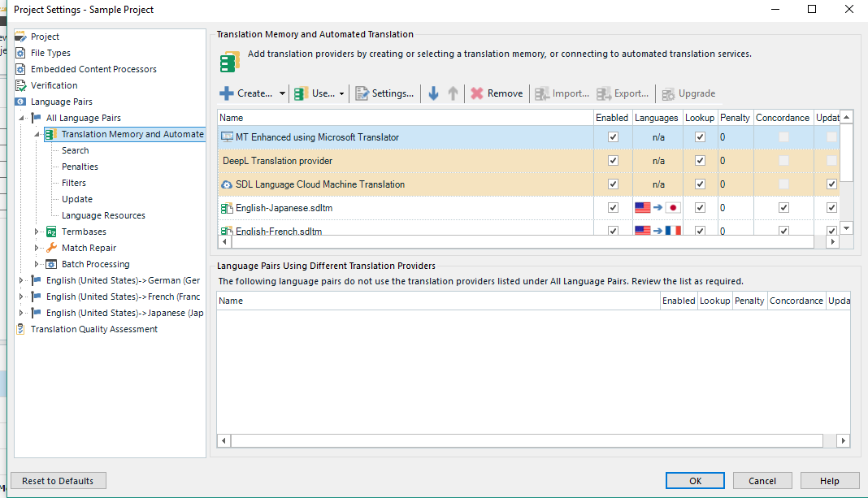868x498 pixels.
Task: Click the Termbases icon
Action: 51,232
